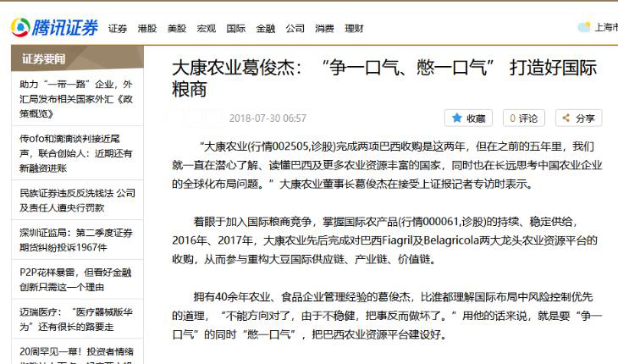
Task: Click the 0 评论 comments button
Action: 524,118
